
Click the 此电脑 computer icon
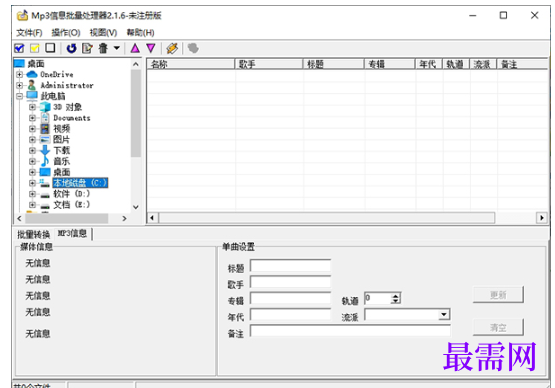[x=32, y=96]
